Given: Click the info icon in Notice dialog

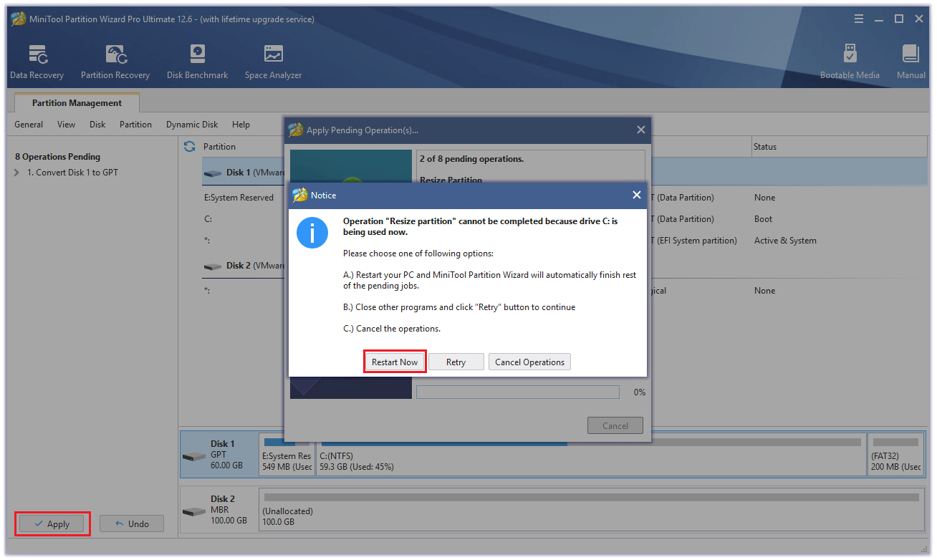Looking at the screenshot, I should click(x=312, y=233).
